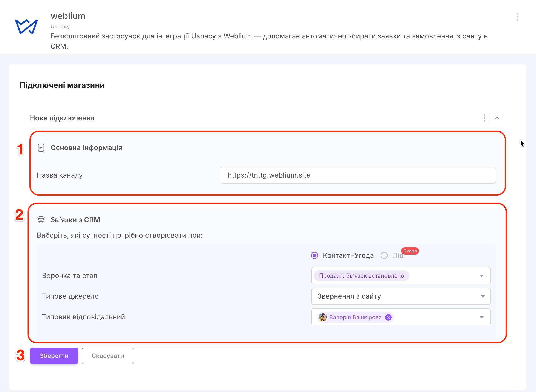
Task: Click the red Скоро badge
Action: coord(410,251)
